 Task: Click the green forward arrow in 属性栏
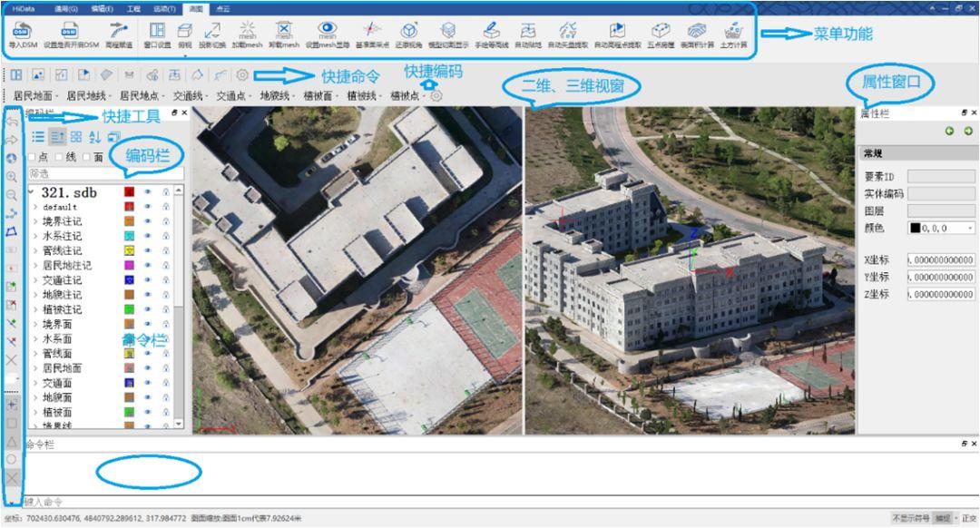(968, 132)
